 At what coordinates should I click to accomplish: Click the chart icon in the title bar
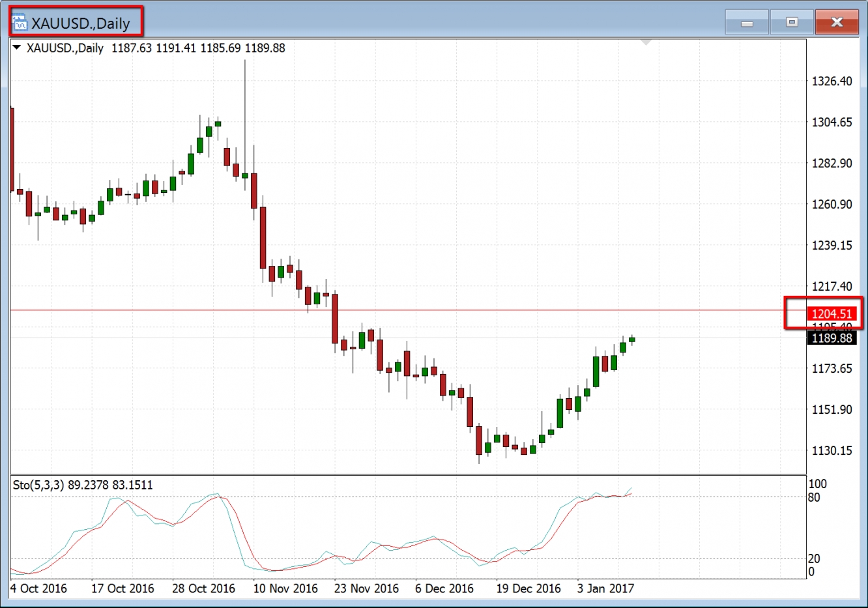(20, 23)
